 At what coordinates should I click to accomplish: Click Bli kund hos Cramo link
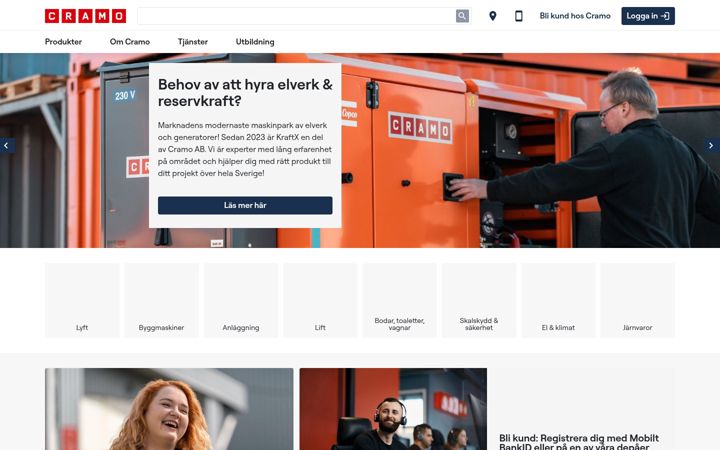pyautogui.click(x=575, y=16)
